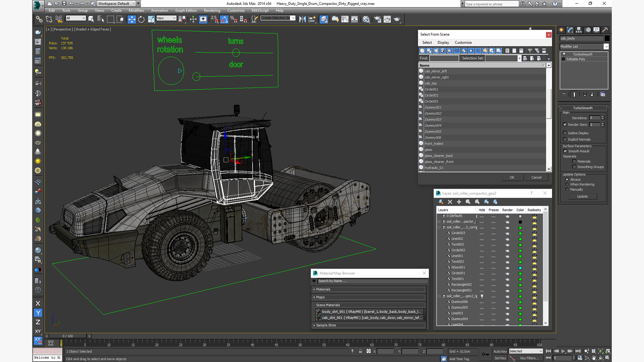Click the Update button in TurboSmooth rollout

coord(582,196)
